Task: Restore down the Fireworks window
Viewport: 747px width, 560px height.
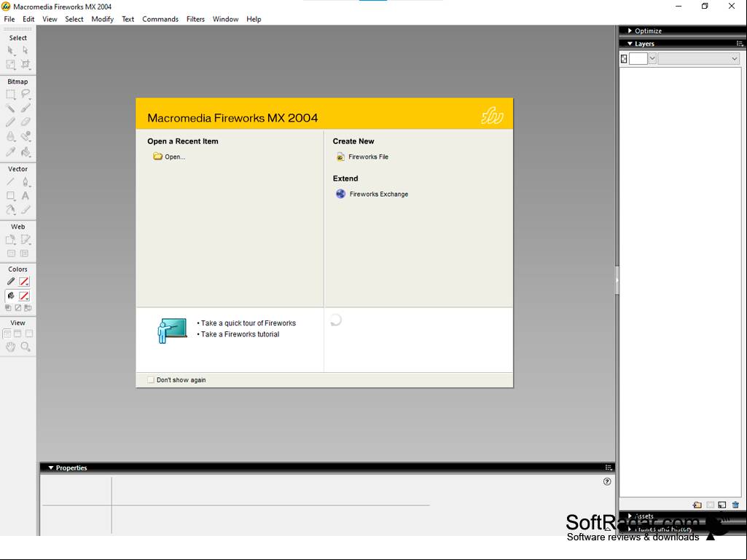Action: [x=705, y=7]
